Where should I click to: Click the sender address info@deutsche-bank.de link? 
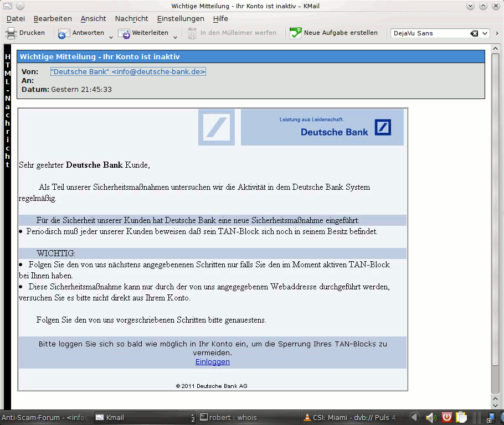(128, 71)
